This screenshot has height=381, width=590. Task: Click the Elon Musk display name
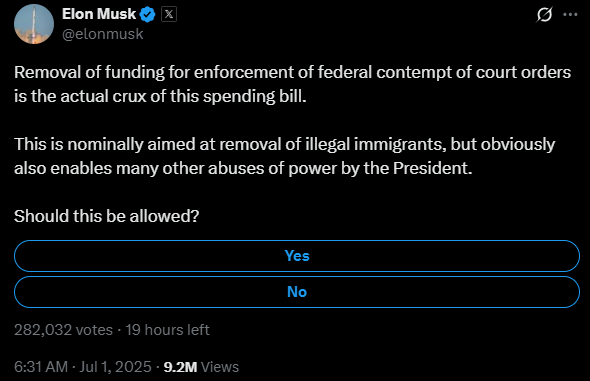(99, 14)
